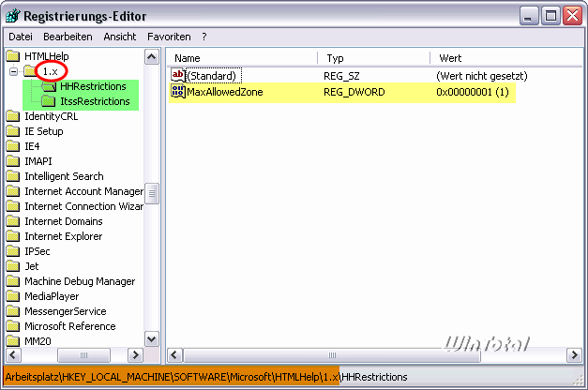Click values pane scroll right arrow
The image size is (588, 390).
coord(575,354)
